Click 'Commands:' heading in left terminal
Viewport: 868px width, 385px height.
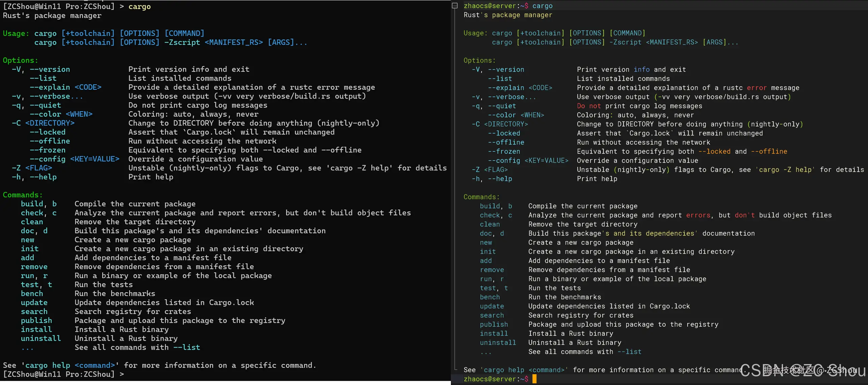point(23,195)
